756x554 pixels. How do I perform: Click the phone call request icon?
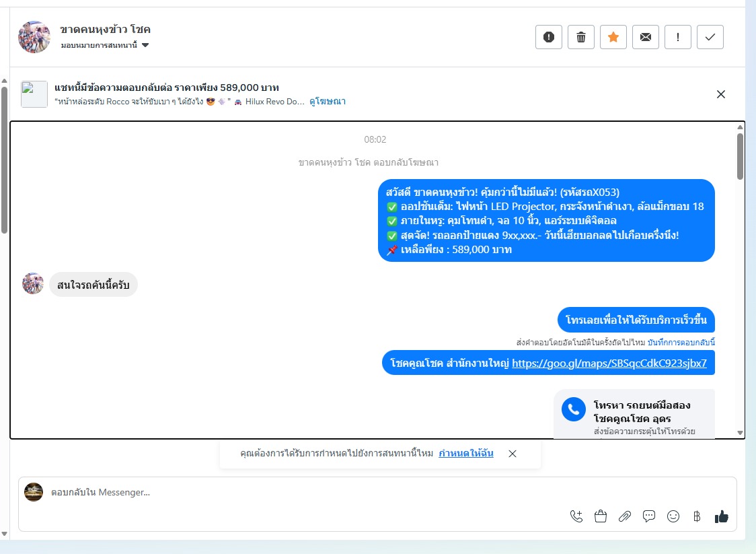click(x=576, y=516)
